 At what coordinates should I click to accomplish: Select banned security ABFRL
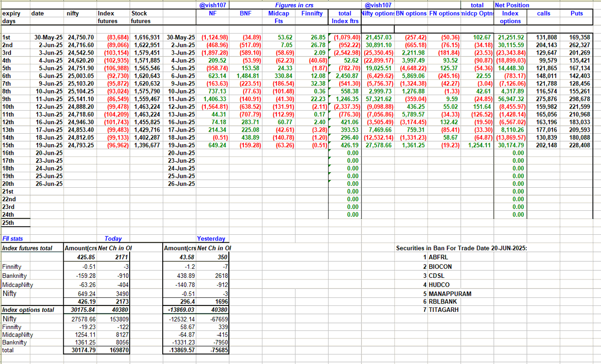[439, 257]
